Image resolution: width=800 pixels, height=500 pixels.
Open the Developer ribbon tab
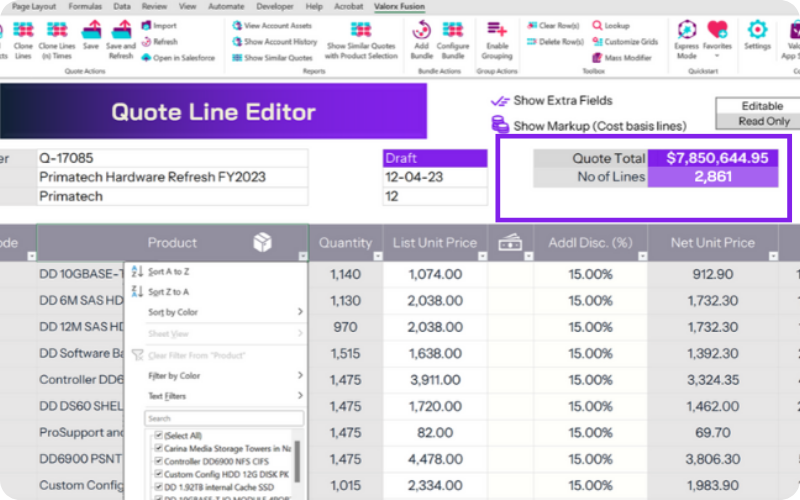coord(275,7)
